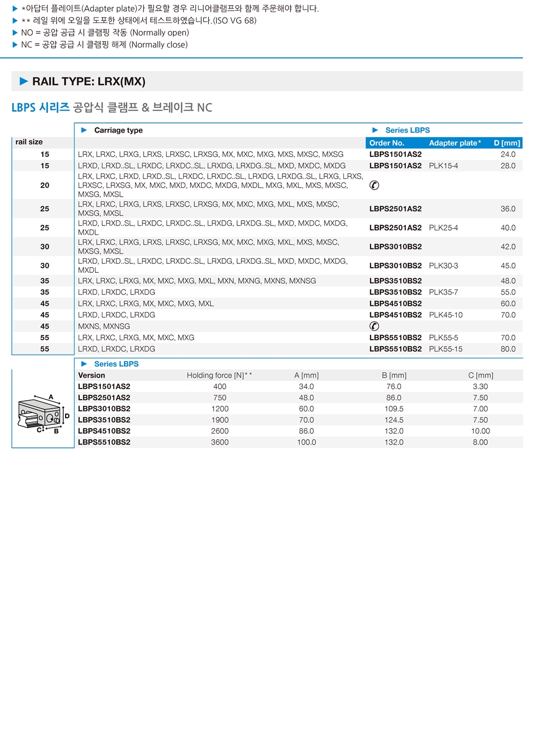This screenshot has height=756, width=534.
Task: Select adapter plate PLK25-4
Action: coord(443,228)
